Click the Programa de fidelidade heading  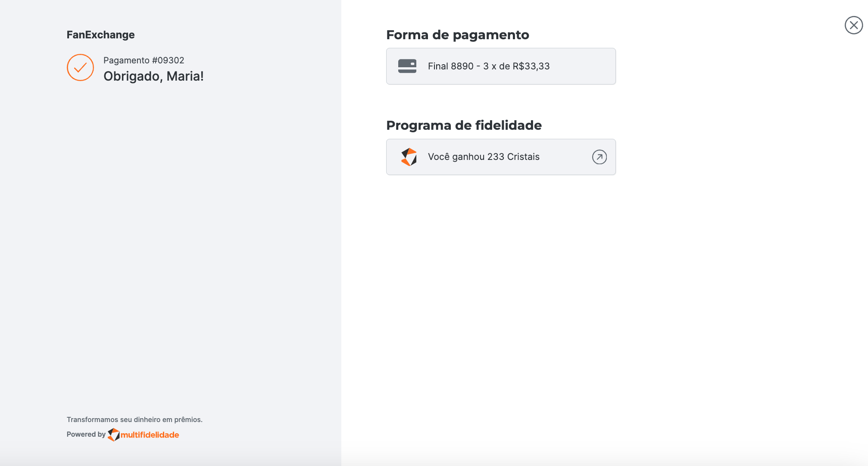point(464,125)
